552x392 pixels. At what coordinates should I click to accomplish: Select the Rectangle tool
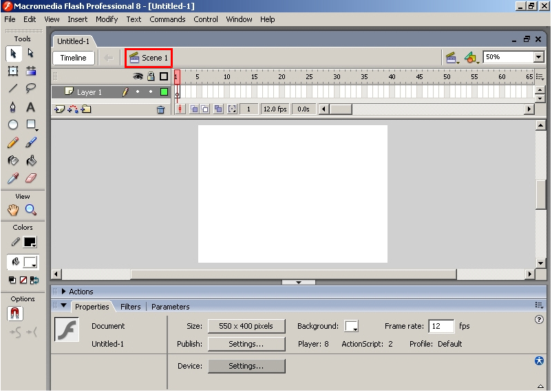31,124
